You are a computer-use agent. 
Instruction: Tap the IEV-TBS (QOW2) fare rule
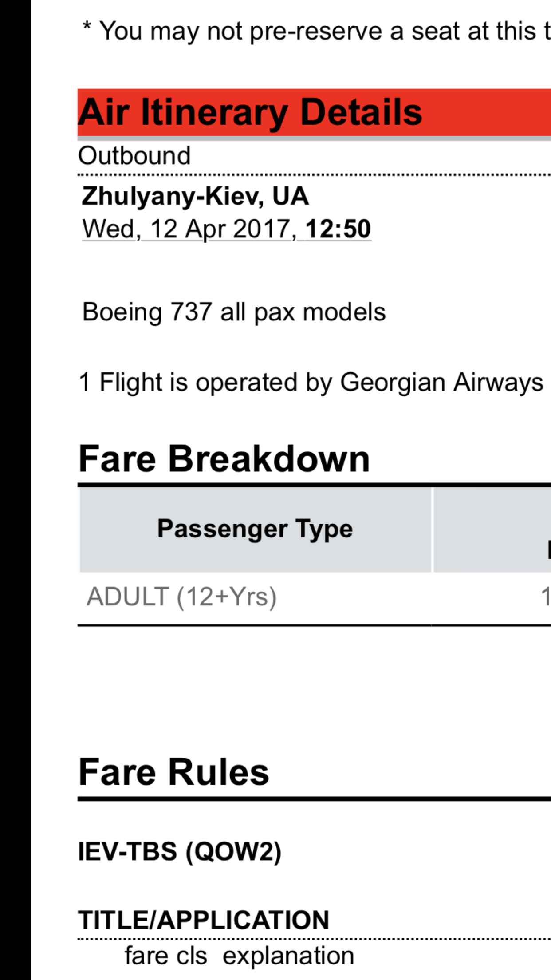pyautogui.click(x=180, y=852)
